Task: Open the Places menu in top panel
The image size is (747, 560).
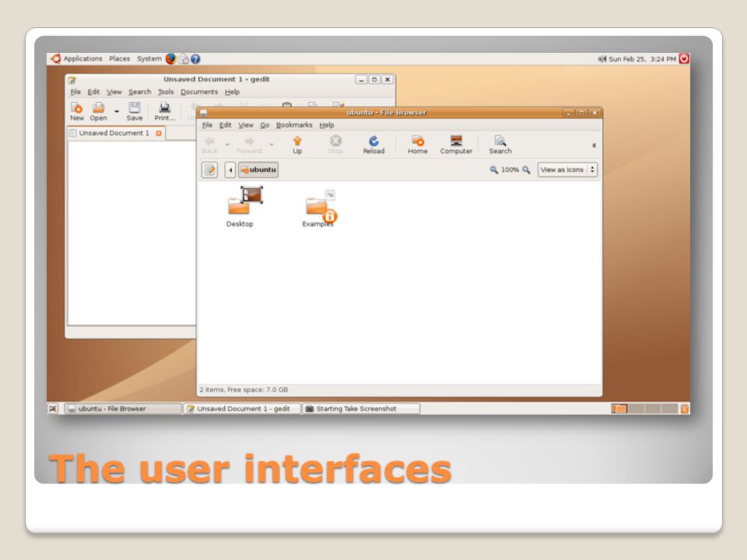Action: click(x=119, y=58)
